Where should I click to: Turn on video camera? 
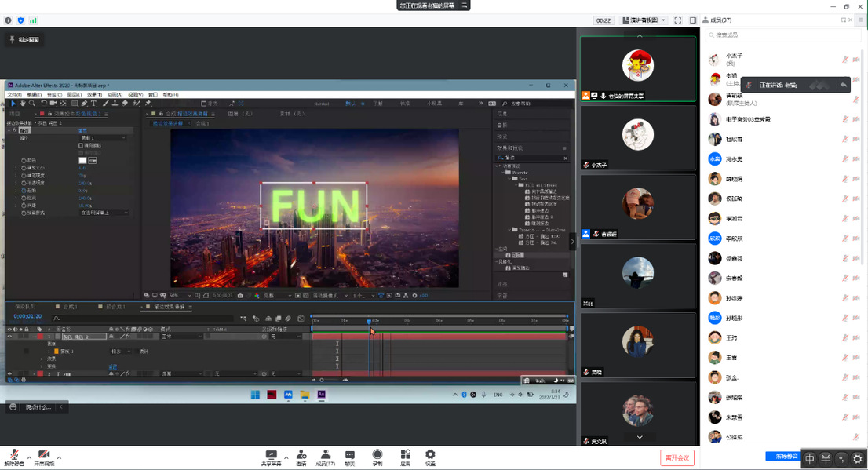[44, 454]
